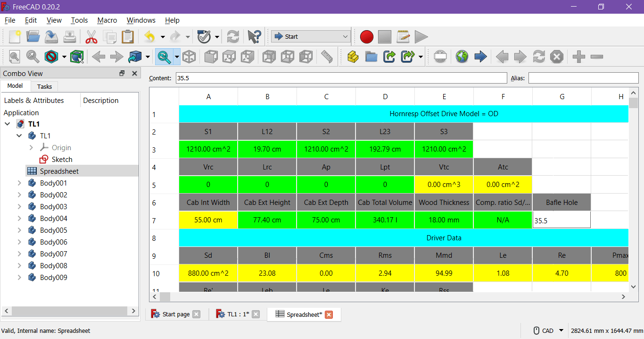
Task: Select the cyan Driver Data header row
Action: click(404, 238)
